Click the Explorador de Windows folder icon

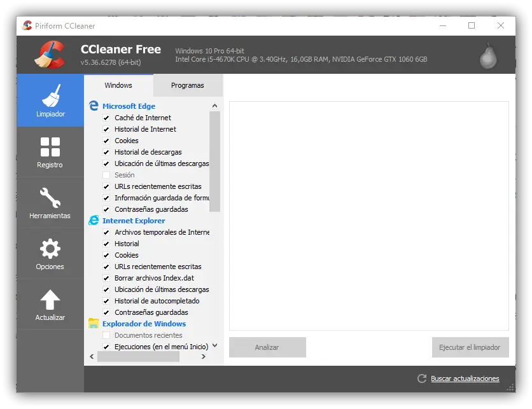click(94, 323)
